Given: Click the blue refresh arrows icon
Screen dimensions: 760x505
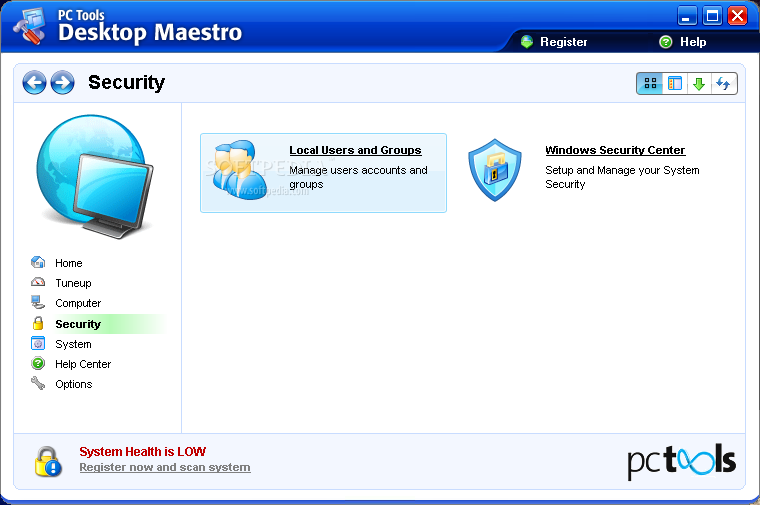Looking at the screenshot, I should (724, 83).
